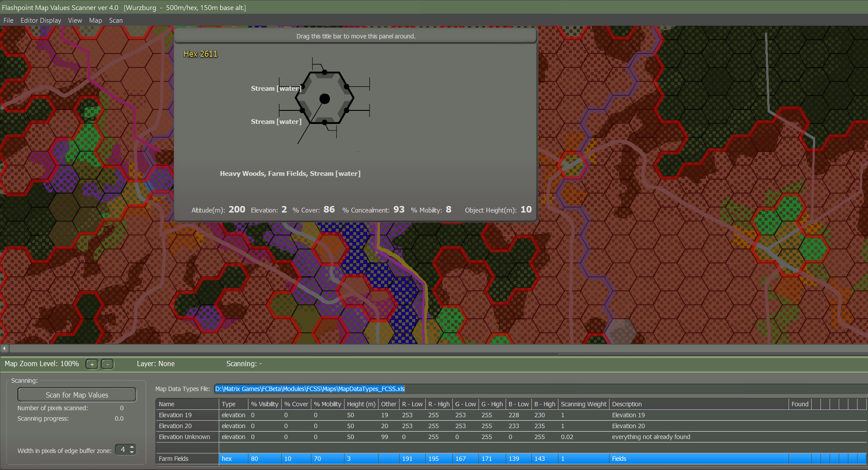Select Elevation 19 in Name column
This screenshot has height=470, width=868.
pos(187,415)
